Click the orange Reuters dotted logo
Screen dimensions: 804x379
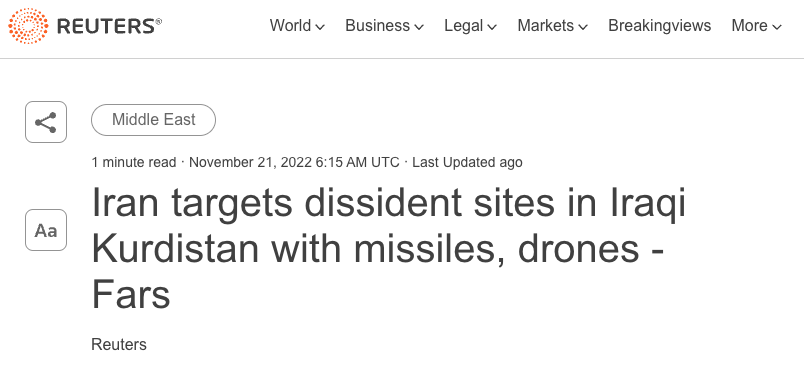pos(28,26)
